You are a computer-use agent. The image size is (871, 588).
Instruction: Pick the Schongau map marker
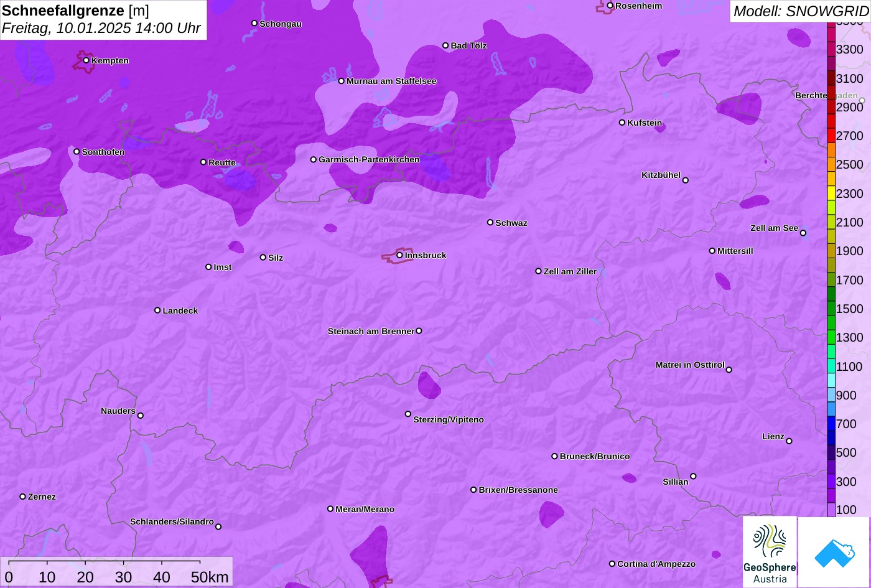(254, 23)
